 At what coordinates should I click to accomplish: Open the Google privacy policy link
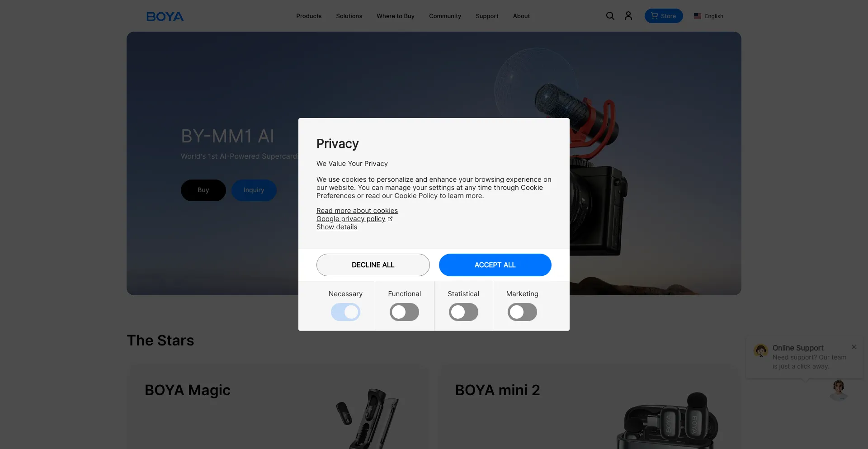point(354,219)
